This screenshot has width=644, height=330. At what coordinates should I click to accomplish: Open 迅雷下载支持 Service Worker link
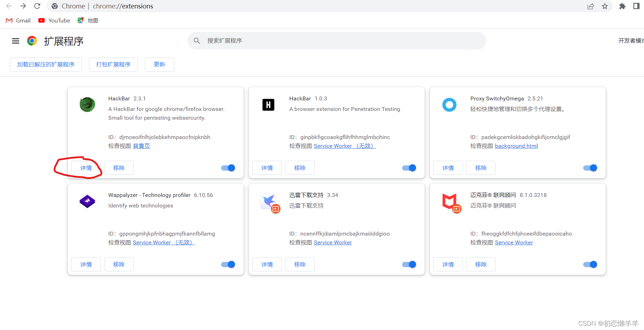pyautogui.click(x=333, y=243)
